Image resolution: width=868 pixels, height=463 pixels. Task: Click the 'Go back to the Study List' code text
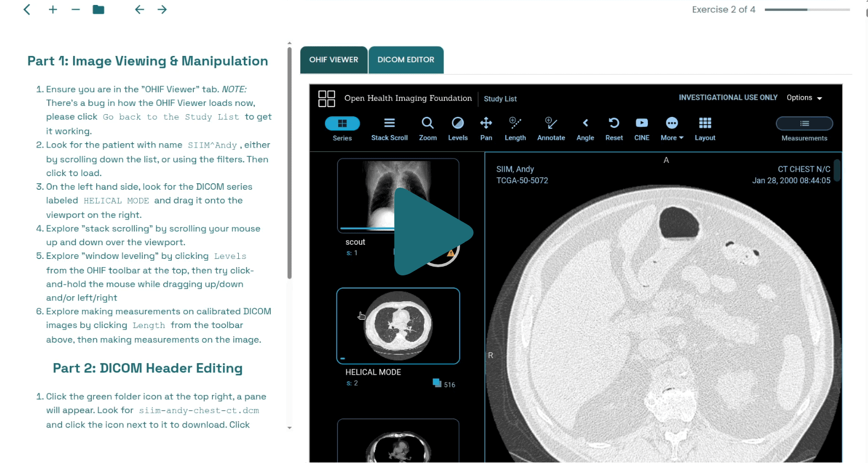point(171,117)
